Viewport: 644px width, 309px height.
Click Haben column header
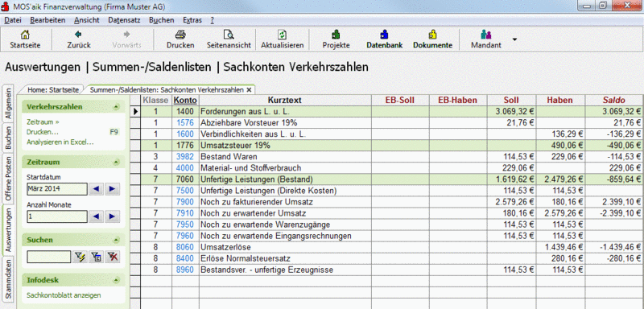point(560,100)
